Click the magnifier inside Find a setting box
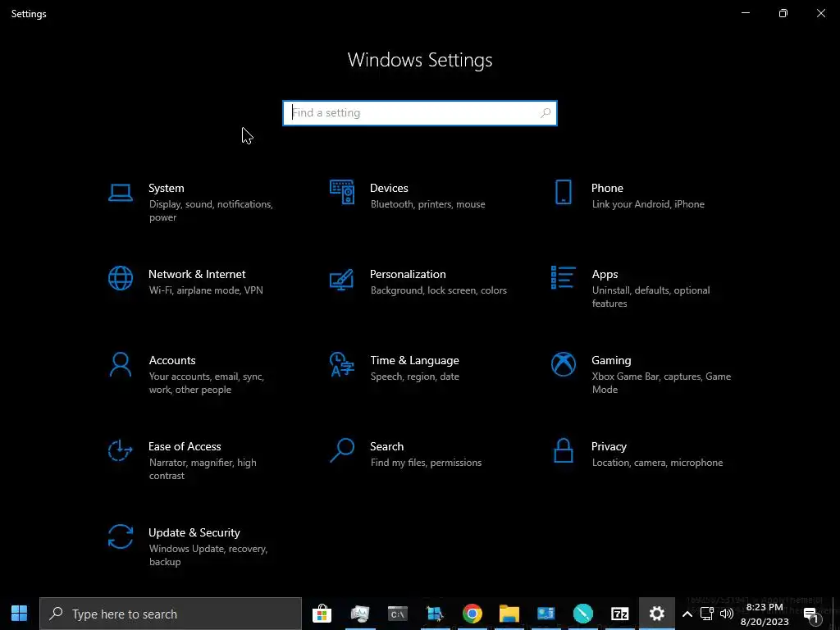840x630 pixels. coord(546,113)
